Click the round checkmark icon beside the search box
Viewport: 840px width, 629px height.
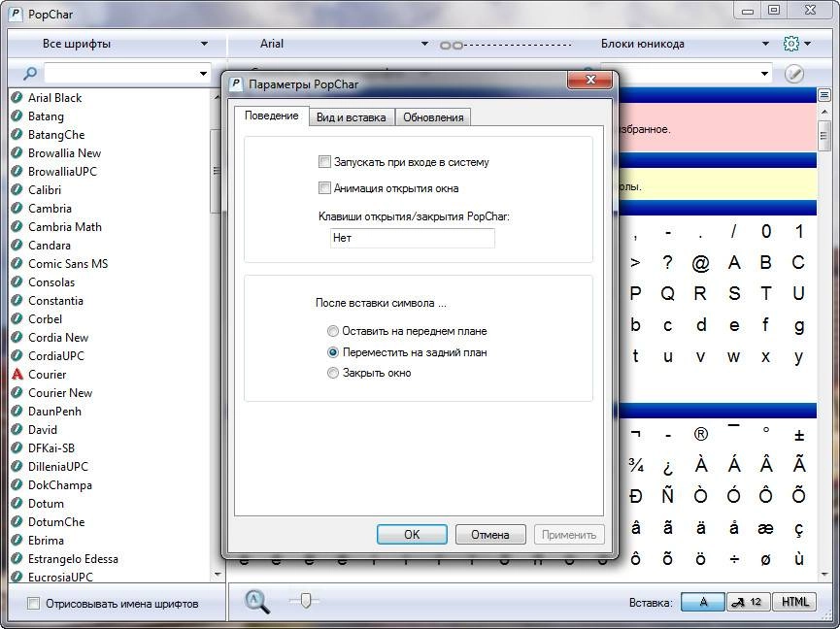pos(794,74)
